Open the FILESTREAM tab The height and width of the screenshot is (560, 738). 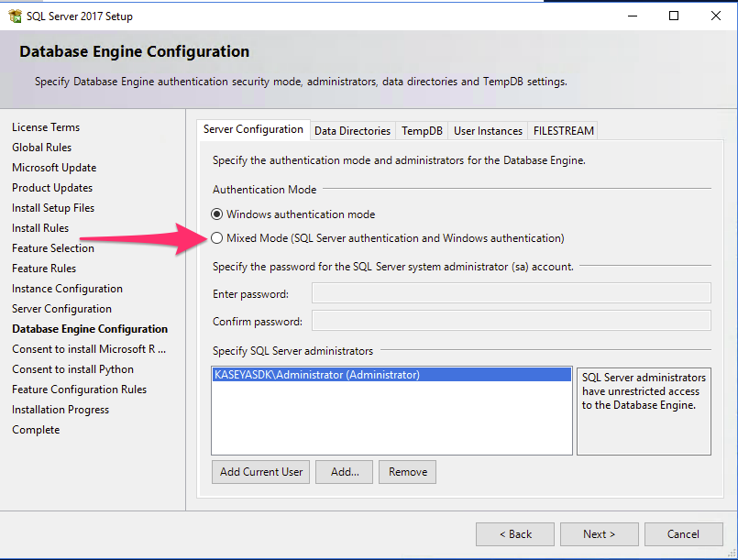click(564, 131)
